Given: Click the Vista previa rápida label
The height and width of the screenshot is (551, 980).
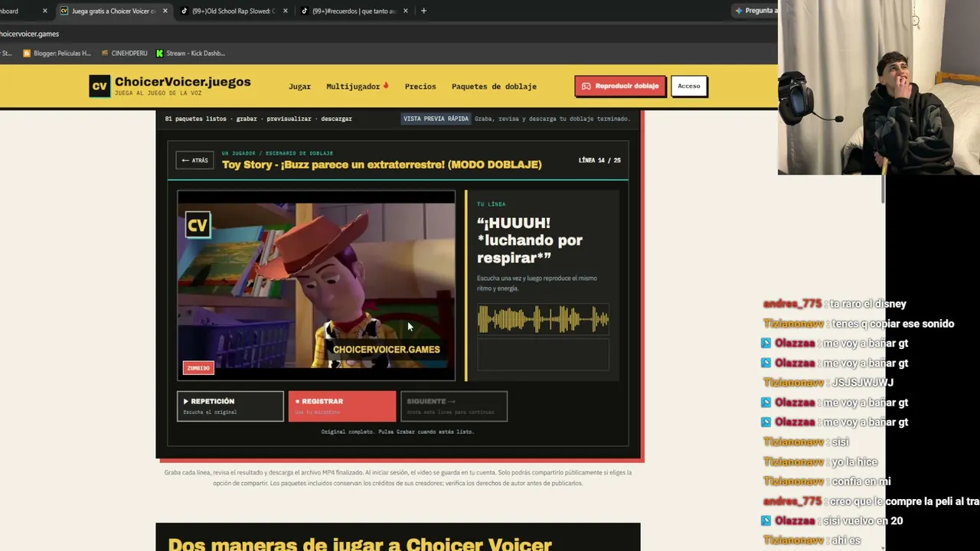Looking at the screenshot, I should 436,119.
